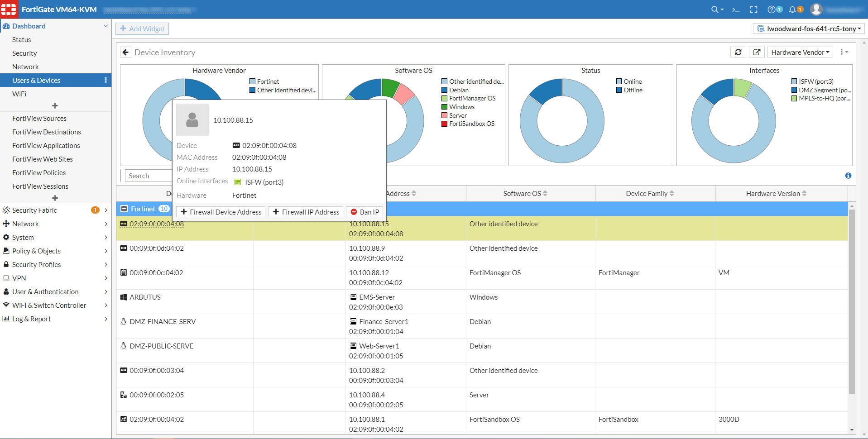The image size is (868, 439).
Task: Pop out the Device Inventory widget
Action: (x=756, y=52)
